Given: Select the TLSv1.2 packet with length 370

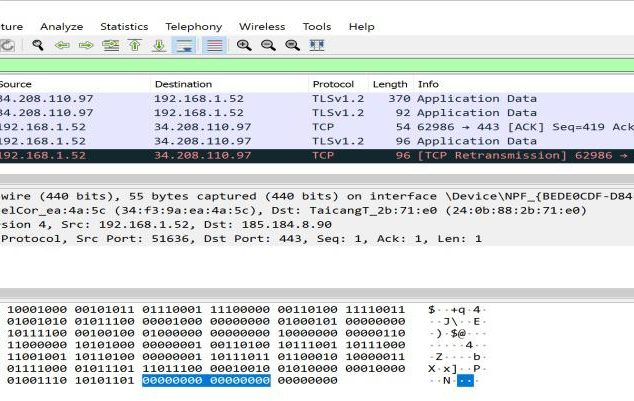Looking at the screenshot, I should pos(317,99).
